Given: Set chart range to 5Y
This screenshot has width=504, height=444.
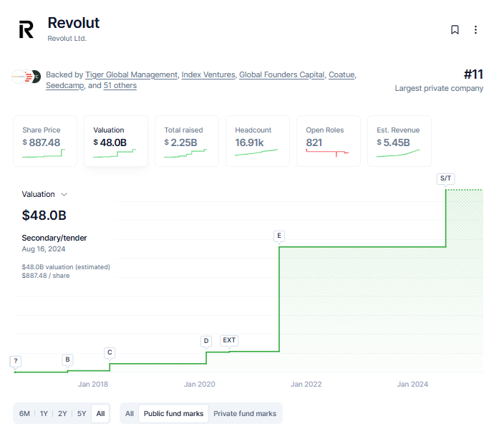Looking at the screenshot, I should 82,413.
